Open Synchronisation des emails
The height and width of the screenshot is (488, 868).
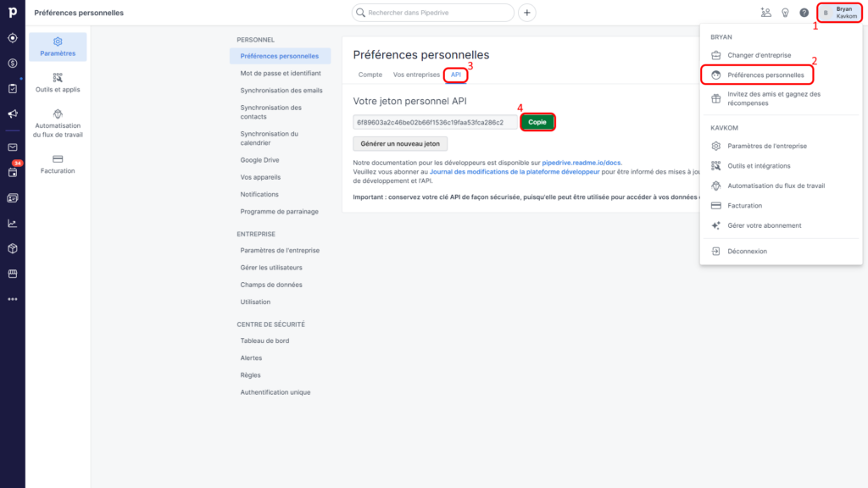point(280,90)
